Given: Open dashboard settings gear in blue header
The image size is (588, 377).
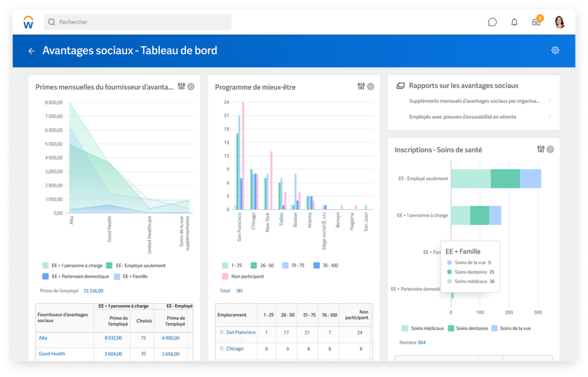Looking at the screenshot, I should tap(555, 50).
